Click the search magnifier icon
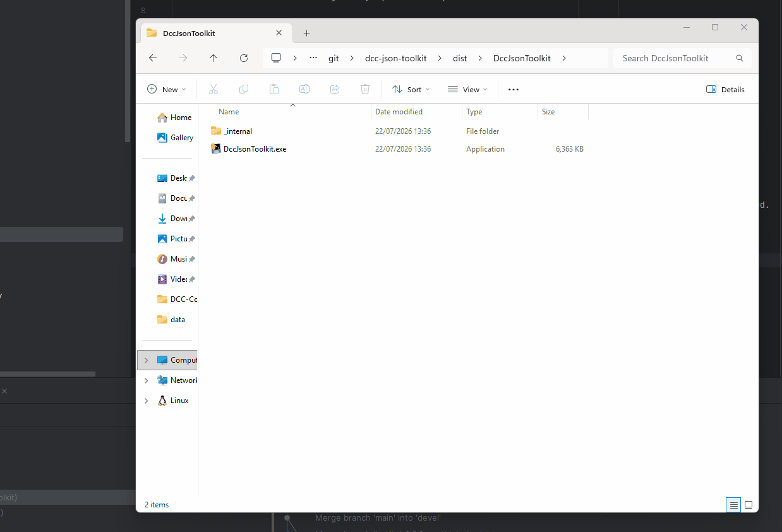782x532 pixels. point(740,58)
